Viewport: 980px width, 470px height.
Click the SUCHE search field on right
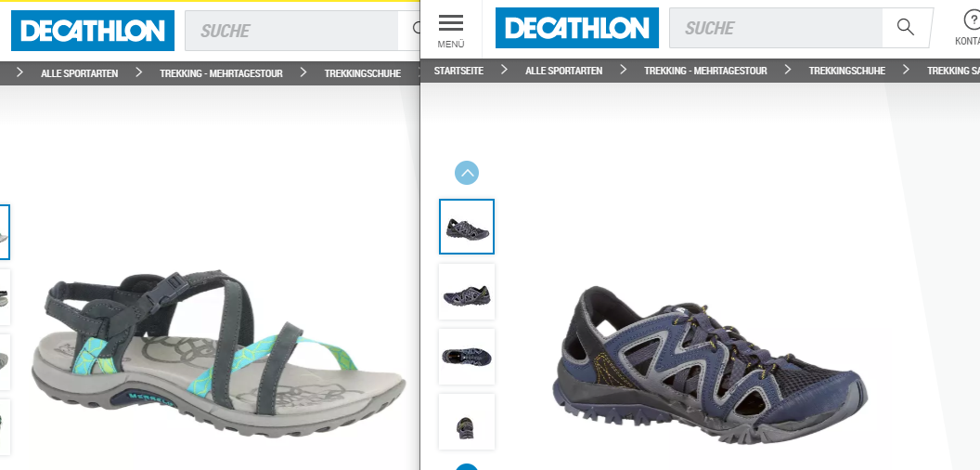[776, 28]
